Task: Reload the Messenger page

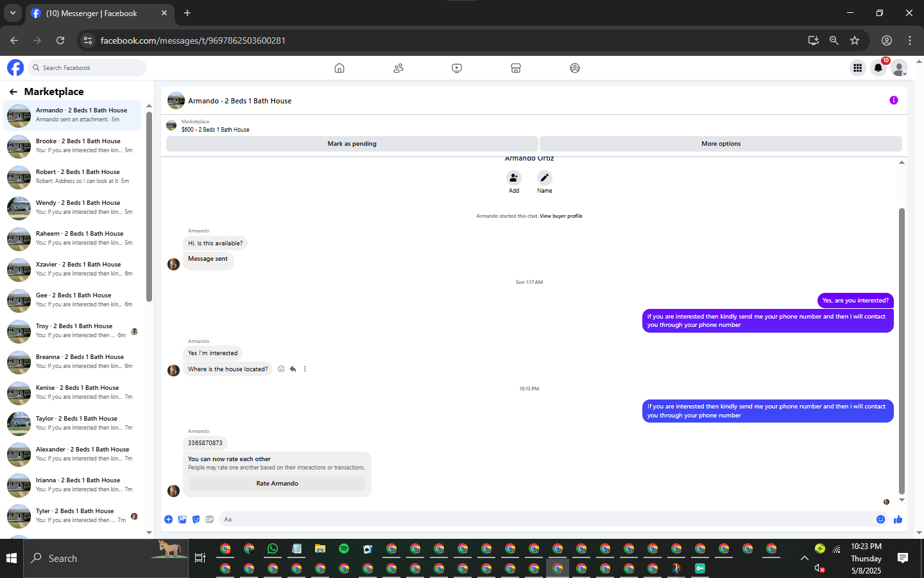Action: point(60,40)
